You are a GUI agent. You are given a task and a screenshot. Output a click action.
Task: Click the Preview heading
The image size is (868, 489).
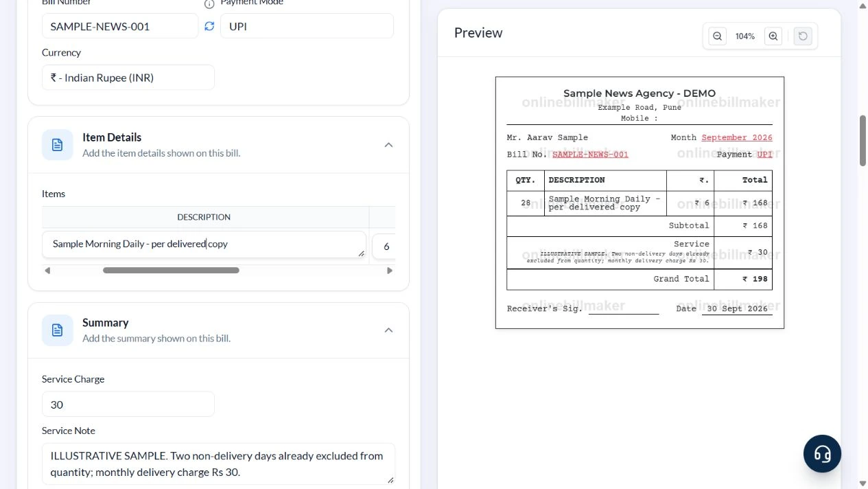click(478, 33)
